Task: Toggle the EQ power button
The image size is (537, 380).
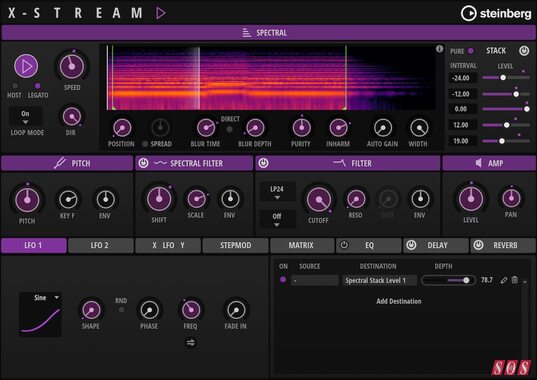Action: coord(344,245)
